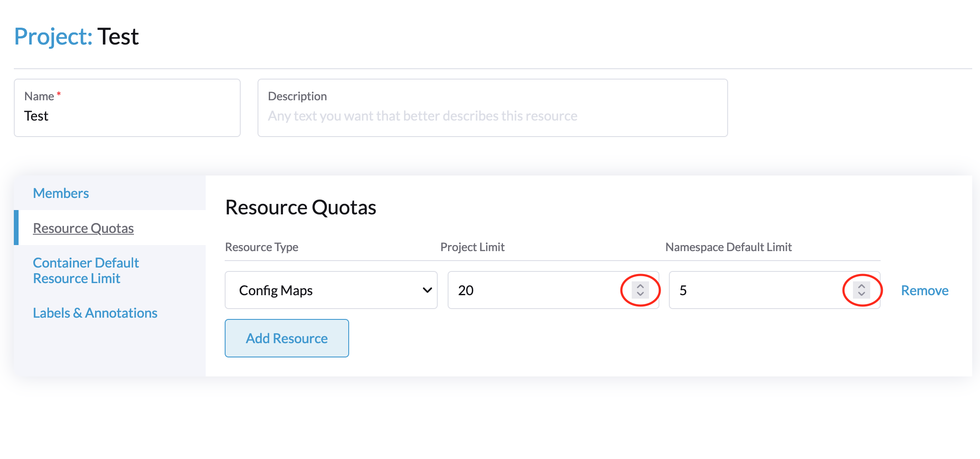
Task: Open Container Default Resource Limit section
Action: coord(86,270)
